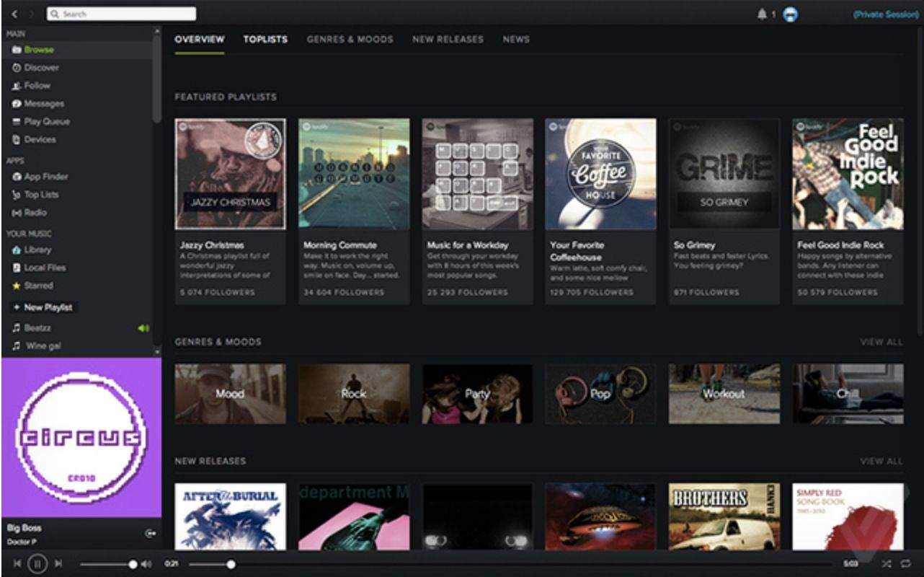Open Radio from the sidebar
924x577 pixels.
(35, 213)
